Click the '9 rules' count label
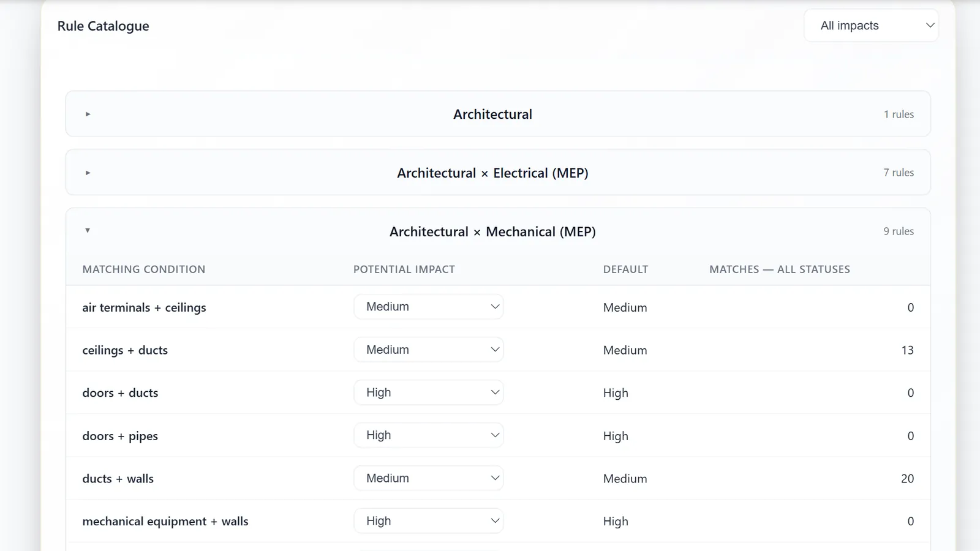Image resolution: width=980 pixels, height=551 pixels. pos(899,231)
